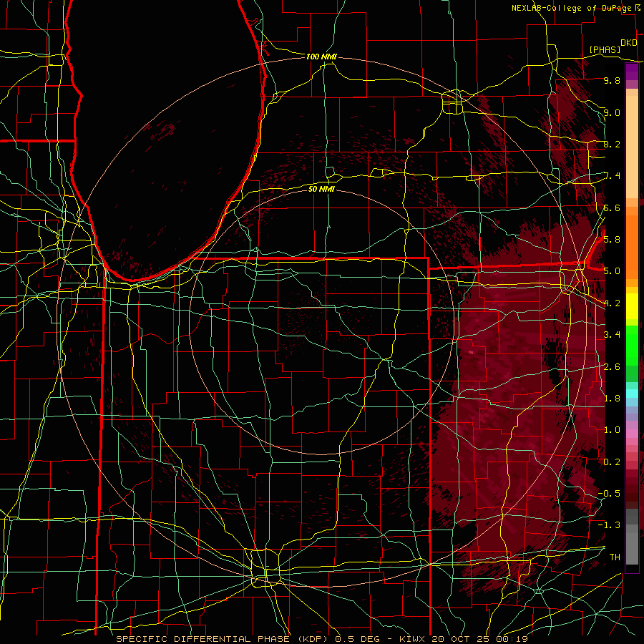Click the 3.4 value on the color scale
Viewport: 644px width, 644px height.
tap(612, 335)
